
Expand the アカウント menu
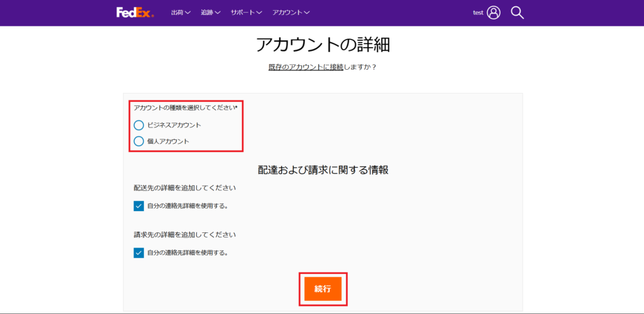[291, 13]
